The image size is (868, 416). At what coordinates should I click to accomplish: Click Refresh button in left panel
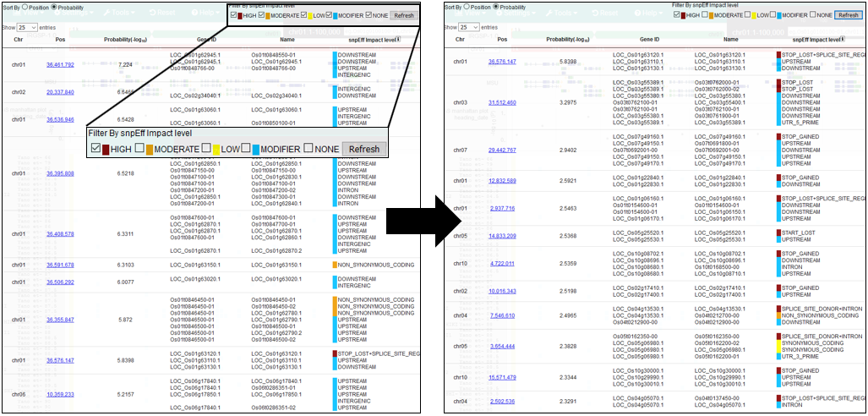coord(403,15)
